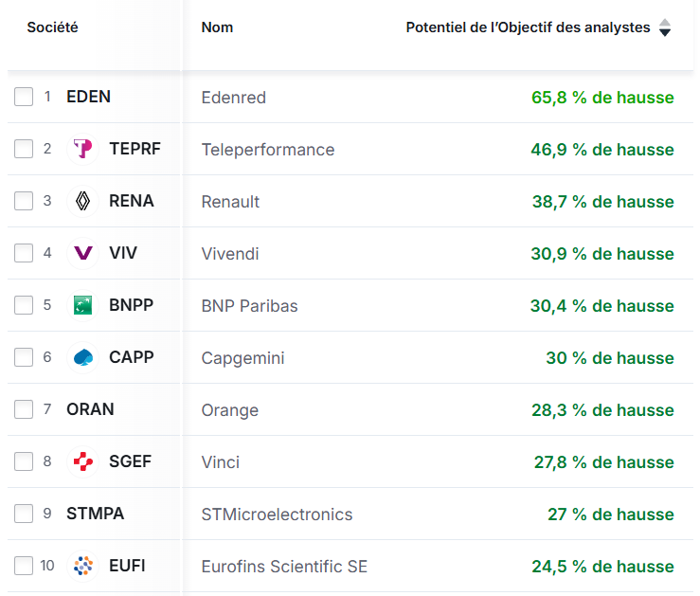Open the Teleperformance company name link

click(267, 150)
